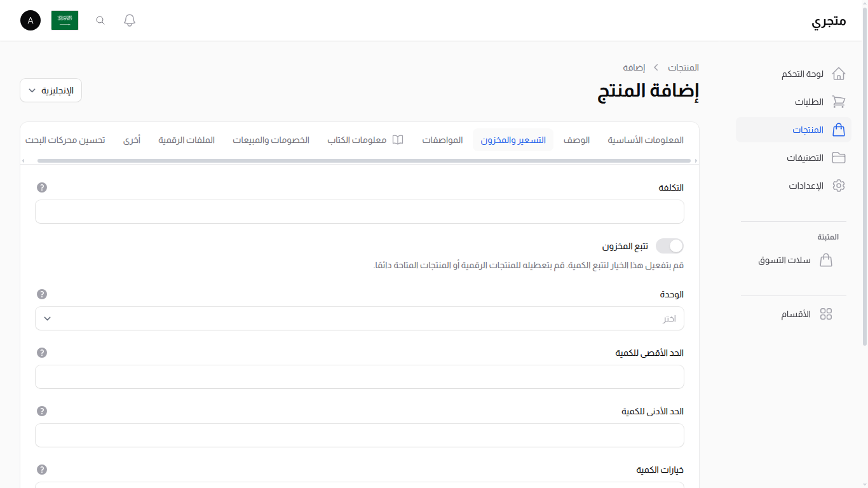Open لوحة التحكم via its home icon
The height and width of the screenshot is (488, 868).
pos(838,74)
